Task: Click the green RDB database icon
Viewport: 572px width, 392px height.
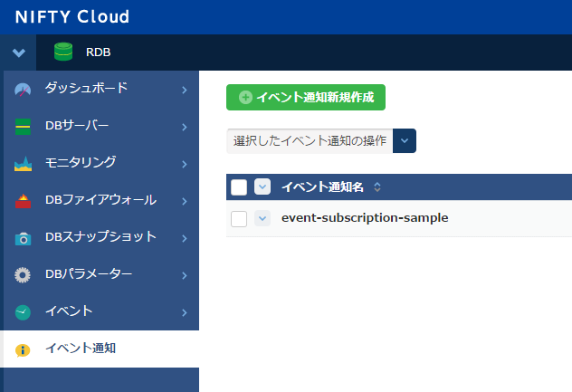Action: point(63,52)
